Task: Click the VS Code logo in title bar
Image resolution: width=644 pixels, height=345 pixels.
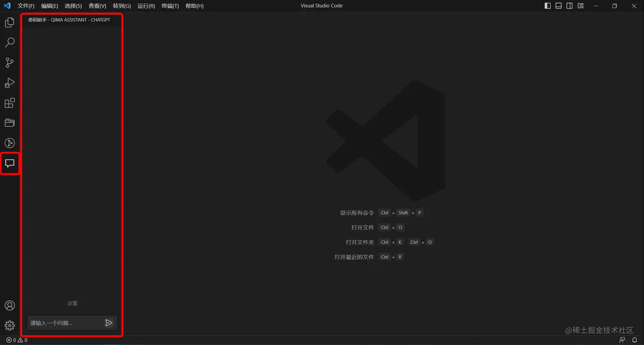Action: 7,6
